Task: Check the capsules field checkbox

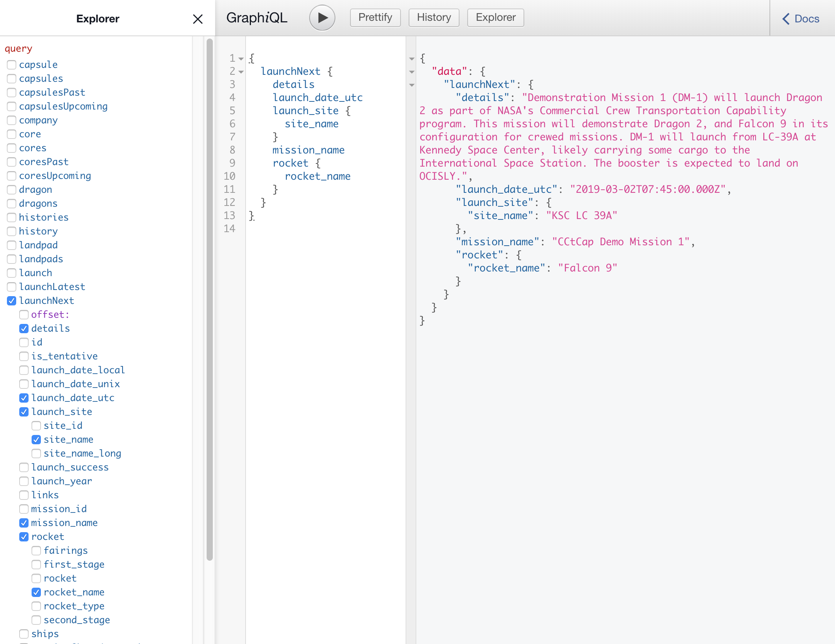Action: point(12,79)
